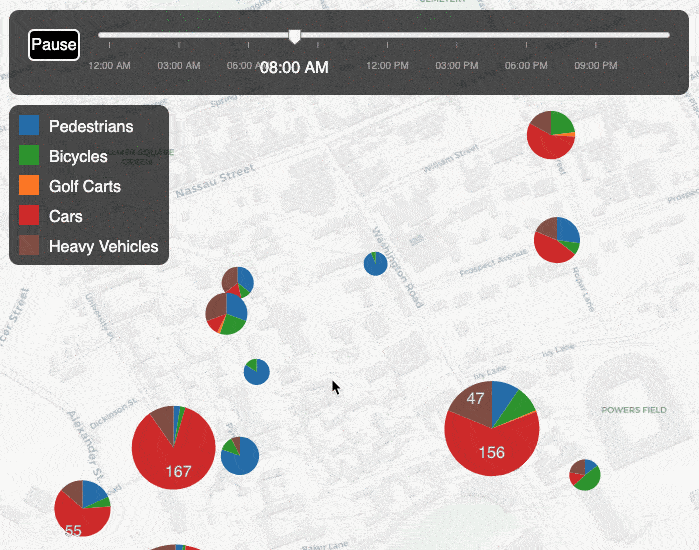Viewport: 699px width, 550px height.
Task: Click the Cars legend label
Action: point(66,217)
